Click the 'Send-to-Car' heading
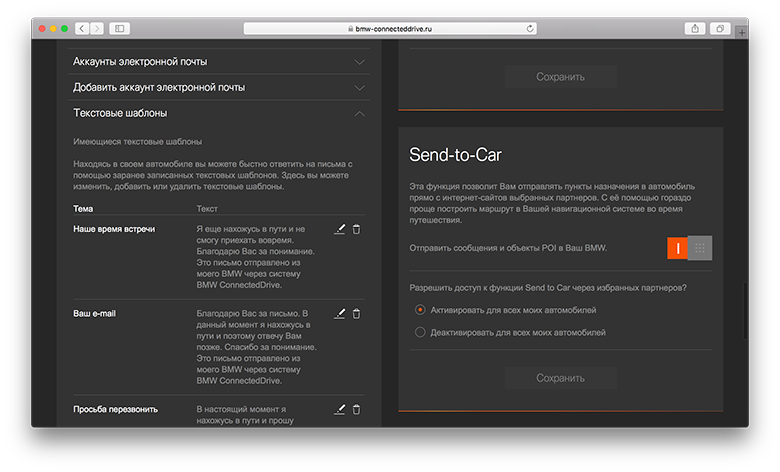This screenshot has width=780, height=472. tap(455, 155)
